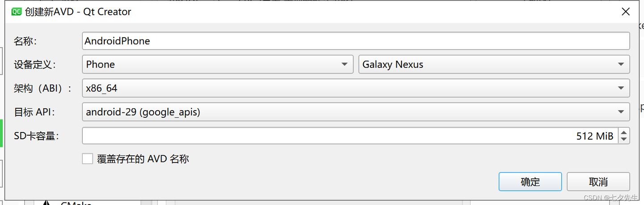Click the 设备定义 label
Image resolution: width=644 pixels, height=205 pixels.
pos(35,64)
